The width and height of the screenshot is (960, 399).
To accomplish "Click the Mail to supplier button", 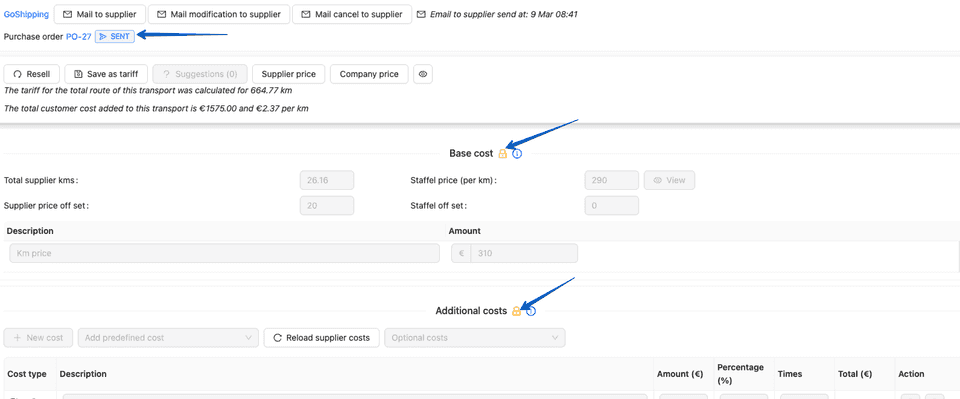I will point(100,14).
